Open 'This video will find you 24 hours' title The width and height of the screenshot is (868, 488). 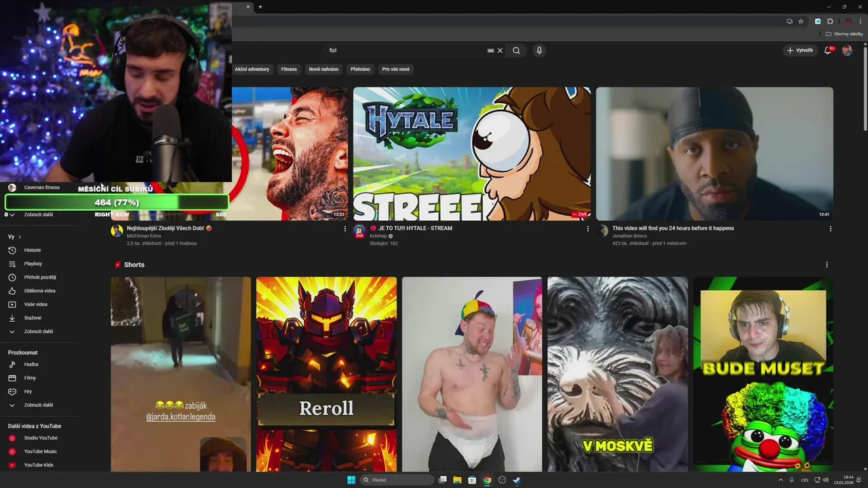click(x=673, y=228)
